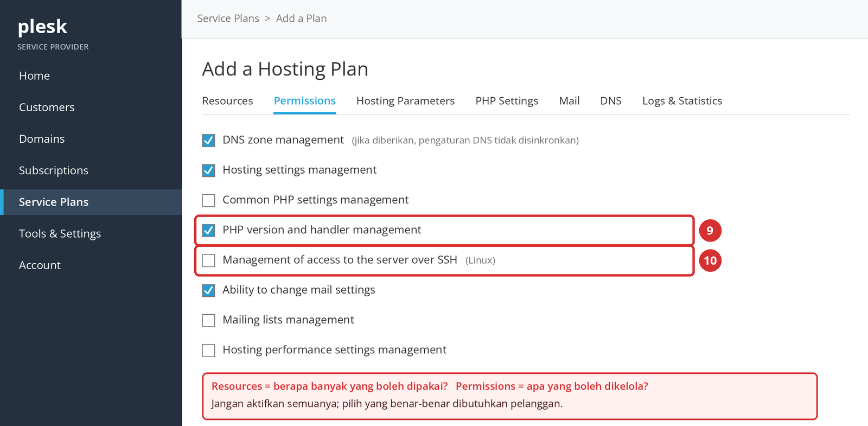Open Domains in the sidebar

(x=42, y=139)
